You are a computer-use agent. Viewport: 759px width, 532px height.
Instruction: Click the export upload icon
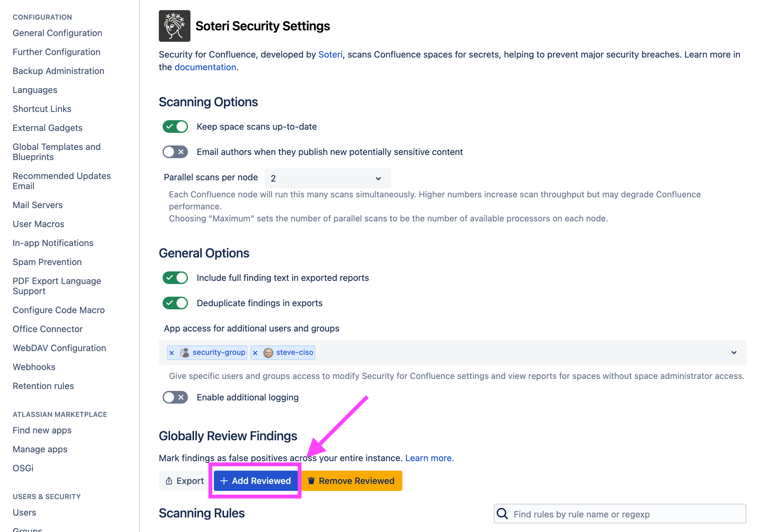coord(169,481)
